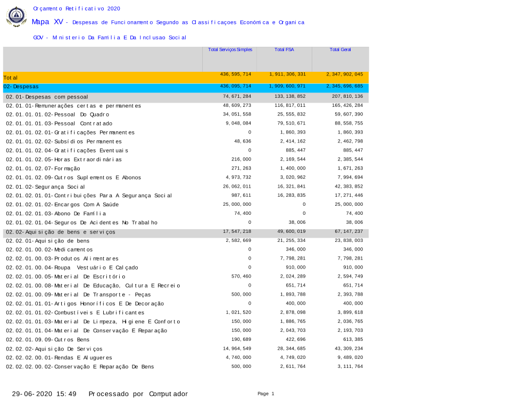This screenshot has height=411, width=532.
Task: Click the Total Geral value 2,347,902,045
Action: click(344, 74)
